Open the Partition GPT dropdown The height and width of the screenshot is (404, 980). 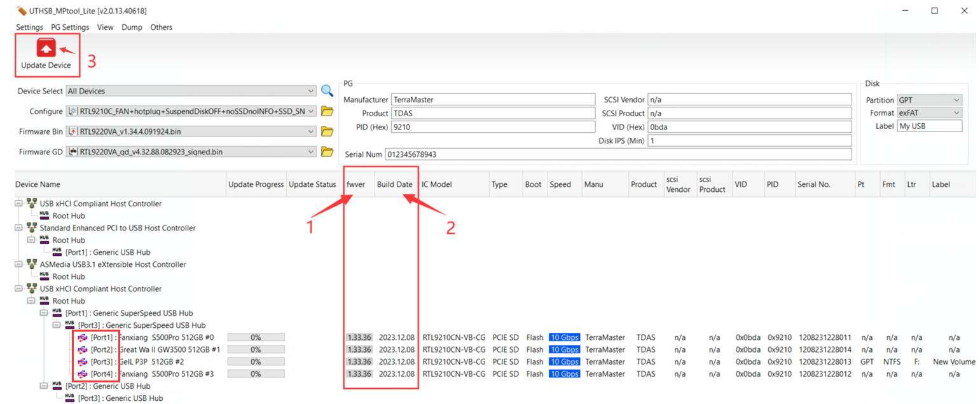coord(957,100)
